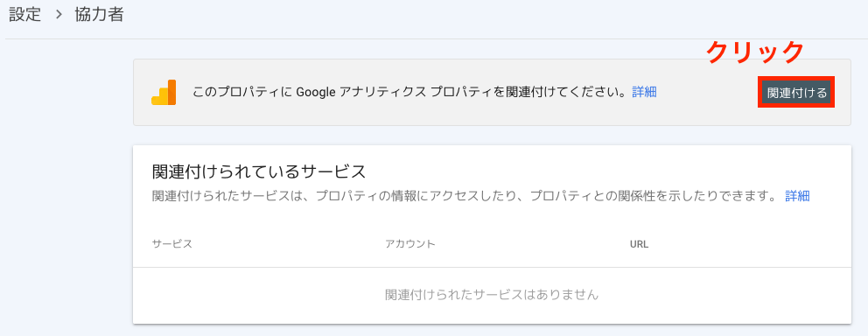Click the アカウント column header
This screenshot has width=868, height=336.
[410, 244]
